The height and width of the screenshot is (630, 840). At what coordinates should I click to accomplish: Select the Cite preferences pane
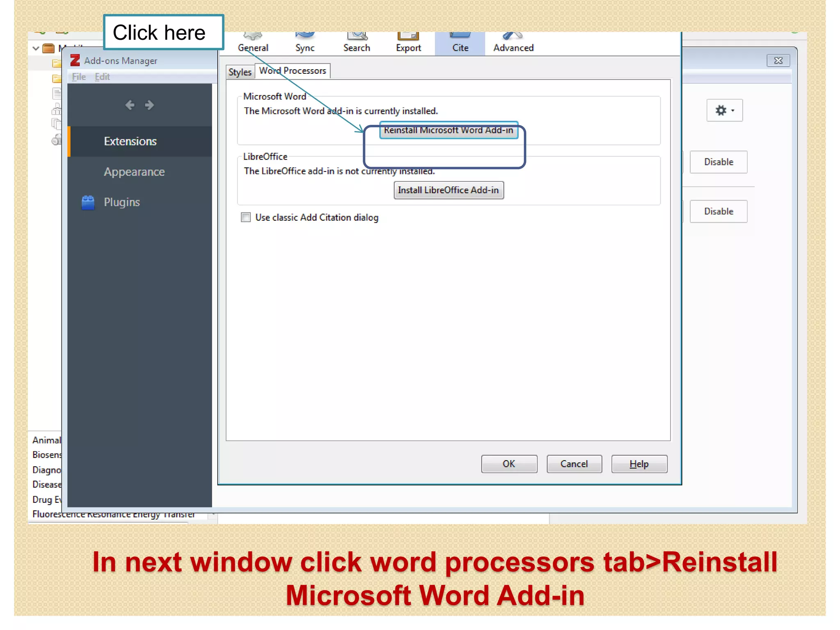coord(460,43)
